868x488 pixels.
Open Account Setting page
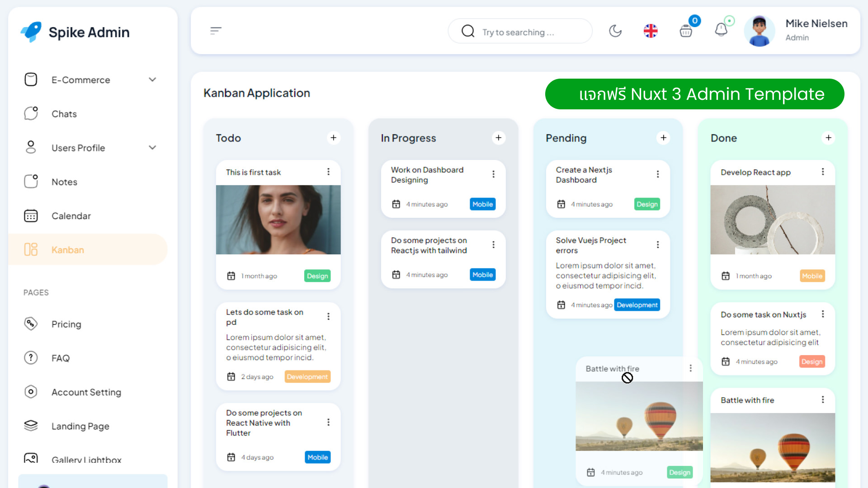click(88, 392)
